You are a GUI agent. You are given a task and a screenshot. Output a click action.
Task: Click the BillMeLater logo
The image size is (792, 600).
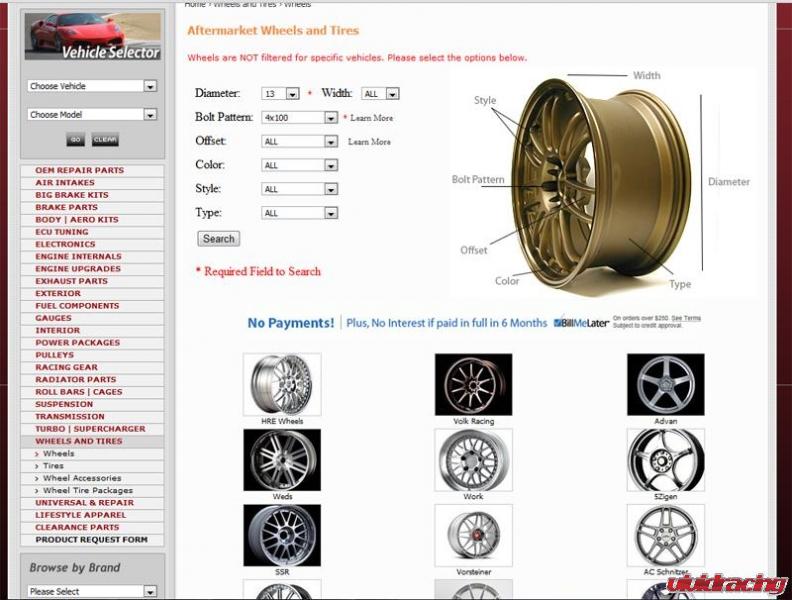click(581, 323)
